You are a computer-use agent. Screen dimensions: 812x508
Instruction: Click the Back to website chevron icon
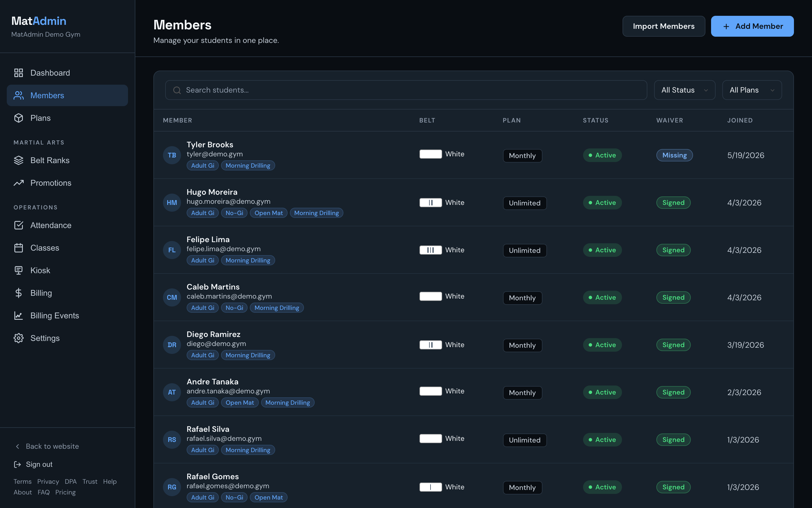click(x=17, y=446)
